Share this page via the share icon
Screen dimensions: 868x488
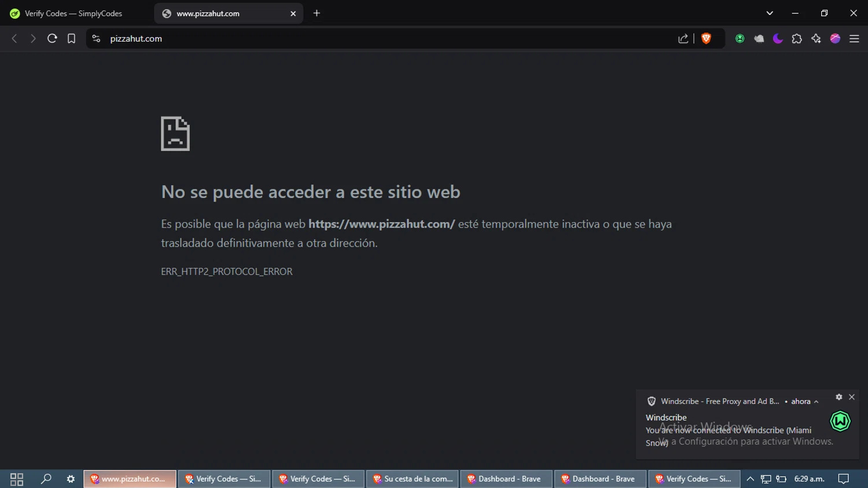click(x=683, y=39)
